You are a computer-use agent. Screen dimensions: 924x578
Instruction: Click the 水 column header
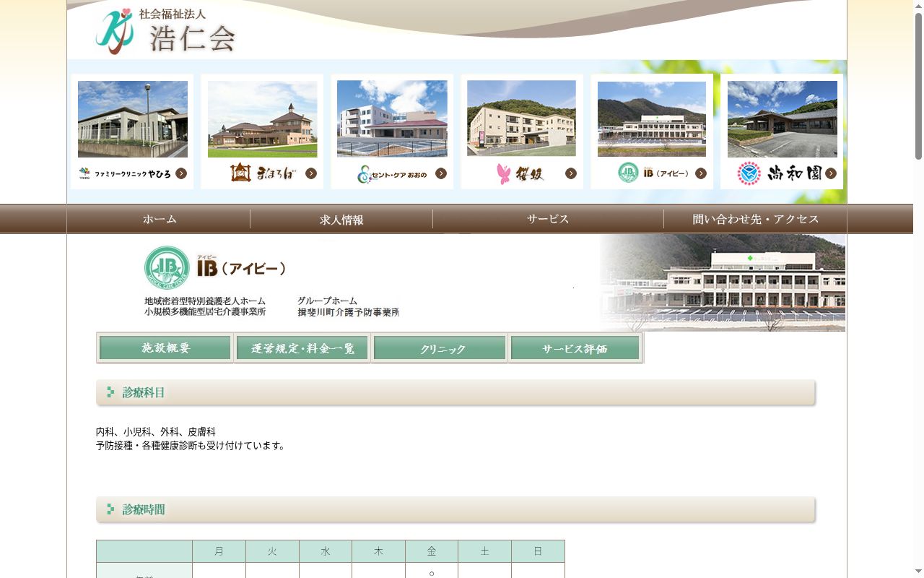326,551
